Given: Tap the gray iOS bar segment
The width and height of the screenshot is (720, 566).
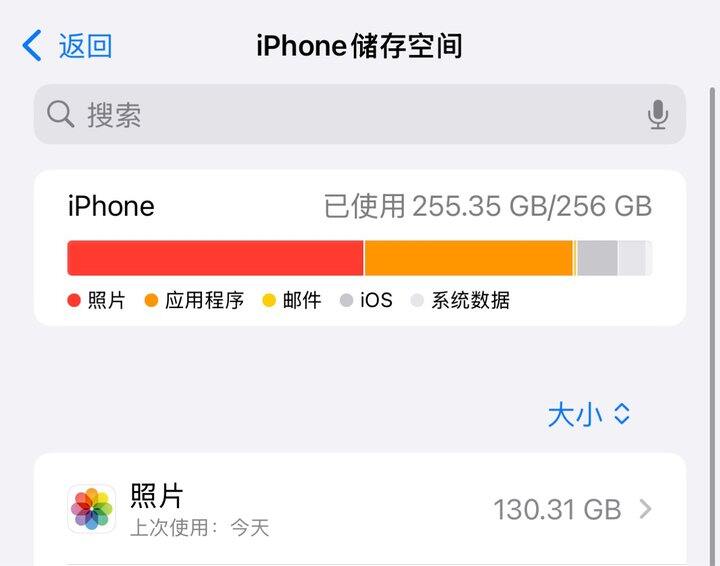Looking at the screenshot, I should coord(597,258).
